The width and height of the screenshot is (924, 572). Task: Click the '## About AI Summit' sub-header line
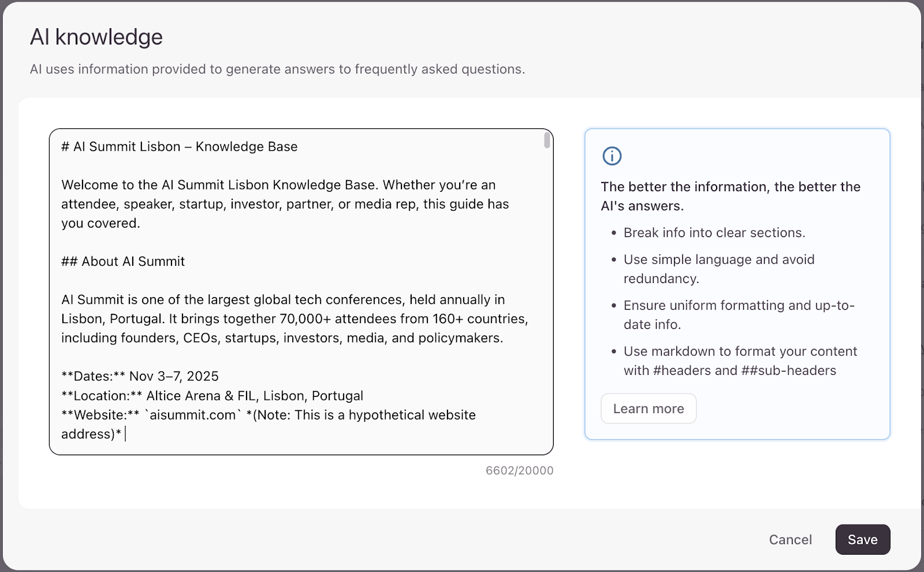pos(123,261)
